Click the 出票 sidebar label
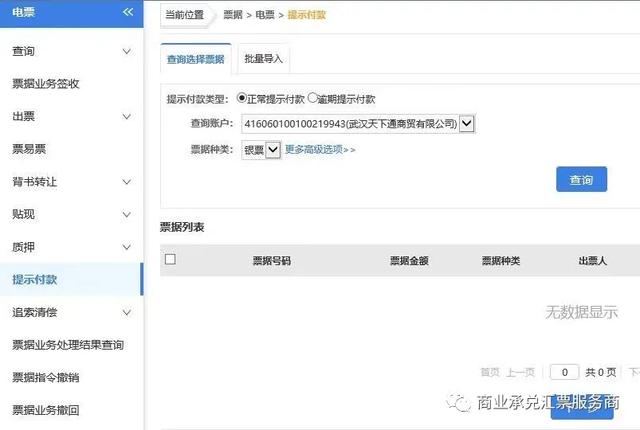Screen dimensions: 640x430 coord(23,117)
